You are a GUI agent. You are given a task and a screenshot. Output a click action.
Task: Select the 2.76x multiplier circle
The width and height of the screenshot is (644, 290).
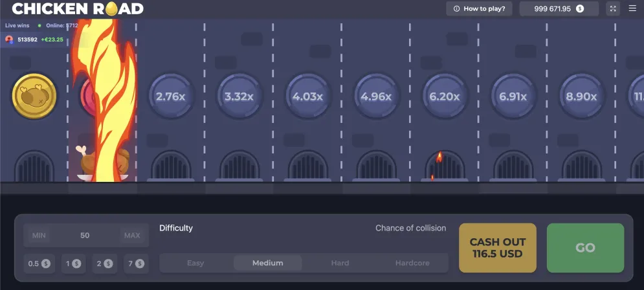pyautogui.click(x=170, y=96)
